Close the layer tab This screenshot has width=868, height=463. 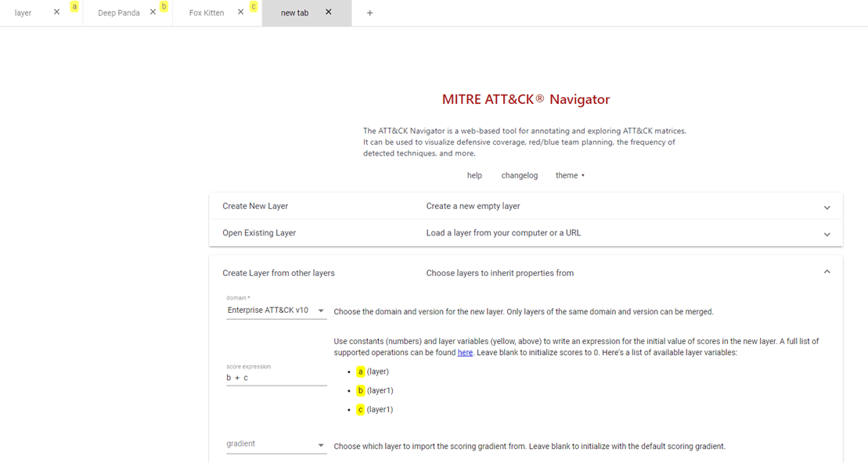(56, 13)
